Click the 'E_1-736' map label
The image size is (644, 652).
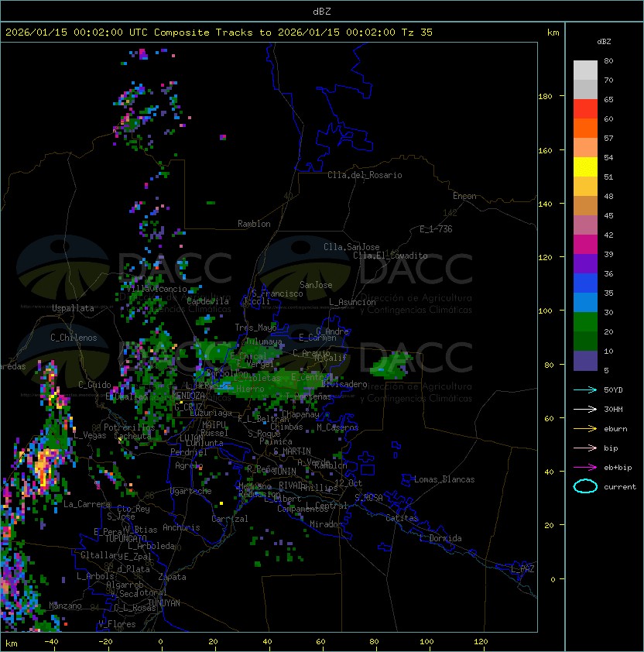[436, 229]
